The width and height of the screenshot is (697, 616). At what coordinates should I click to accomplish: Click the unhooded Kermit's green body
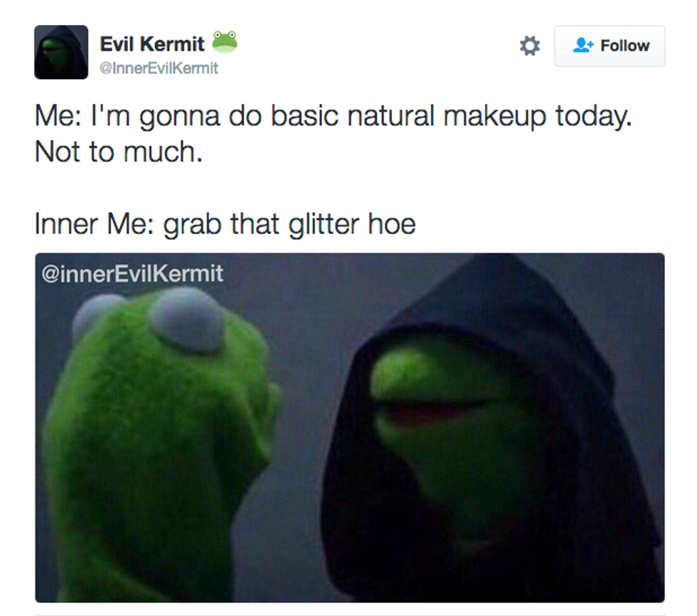[x=151, y=467]
